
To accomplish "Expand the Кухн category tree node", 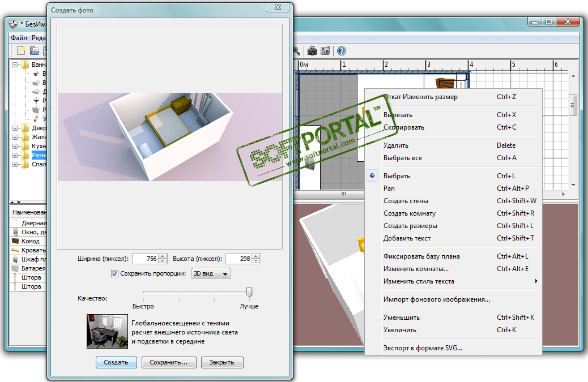I will [15, 146].
